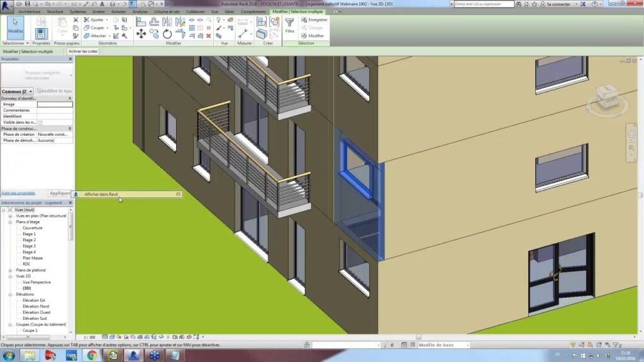Open the Aide des propriétés link

(18, 193)
